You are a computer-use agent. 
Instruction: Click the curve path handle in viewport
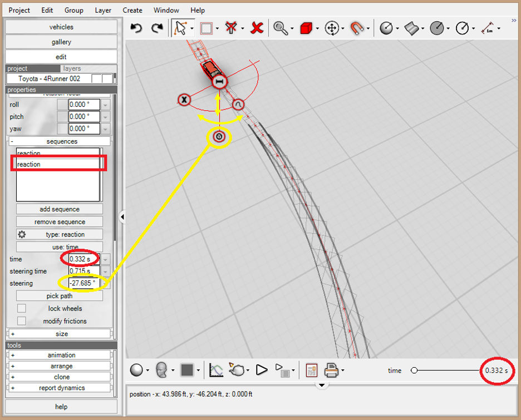tap(238, 105)
